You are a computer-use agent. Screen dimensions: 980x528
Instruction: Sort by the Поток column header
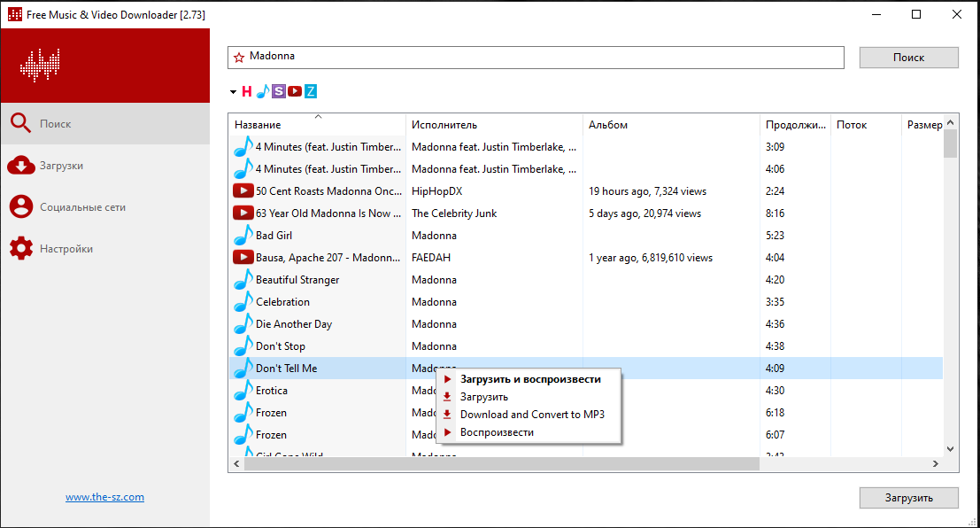[866, 125]
